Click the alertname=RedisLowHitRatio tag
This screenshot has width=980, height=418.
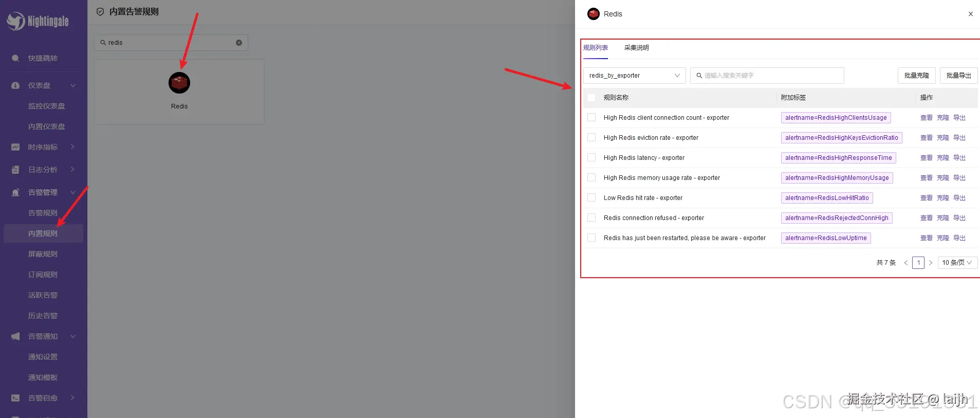(x=827, y=198)
